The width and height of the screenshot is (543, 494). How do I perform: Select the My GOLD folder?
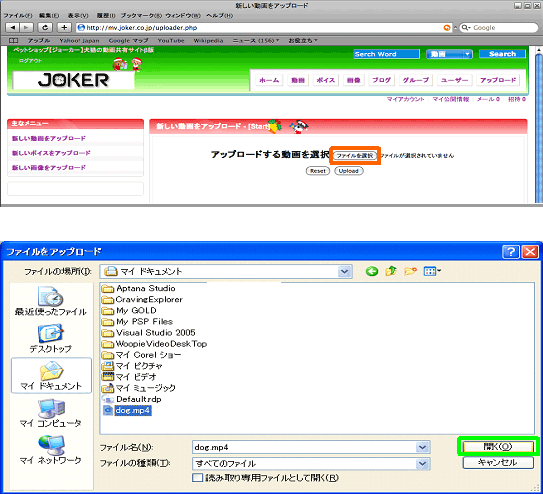130,311
